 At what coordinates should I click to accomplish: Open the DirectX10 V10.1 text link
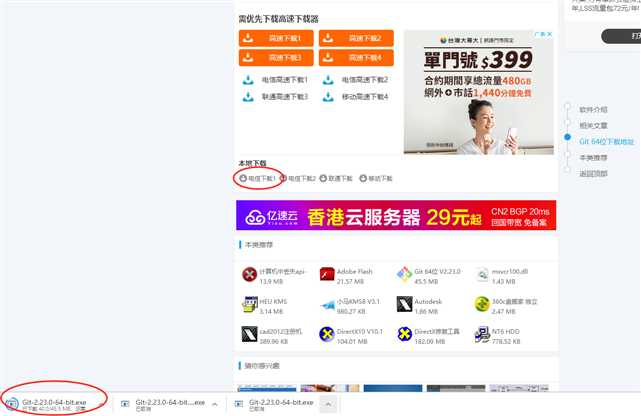click(360, 331)
